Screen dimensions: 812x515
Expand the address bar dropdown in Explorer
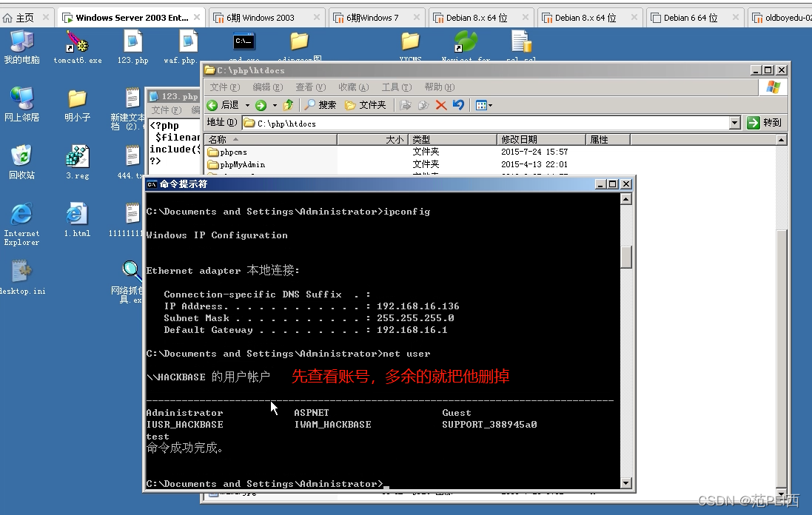click(x=734, y=123)
